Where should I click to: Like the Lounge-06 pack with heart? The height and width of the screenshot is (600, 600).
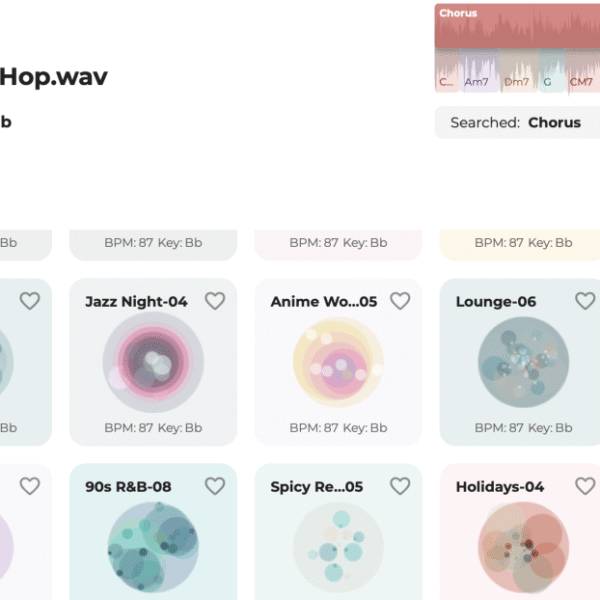point(585,301)
